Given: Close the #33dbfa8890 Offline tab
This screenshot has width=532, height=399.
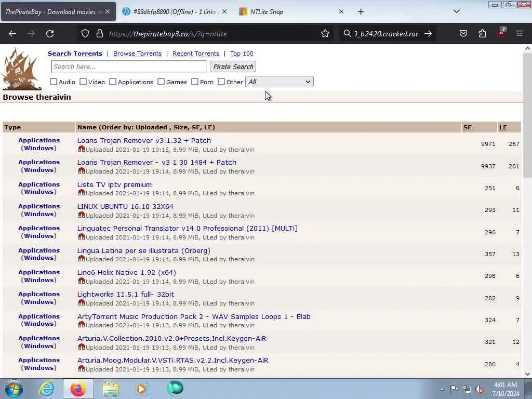Looking at the screenshot, I should point(224,12).
